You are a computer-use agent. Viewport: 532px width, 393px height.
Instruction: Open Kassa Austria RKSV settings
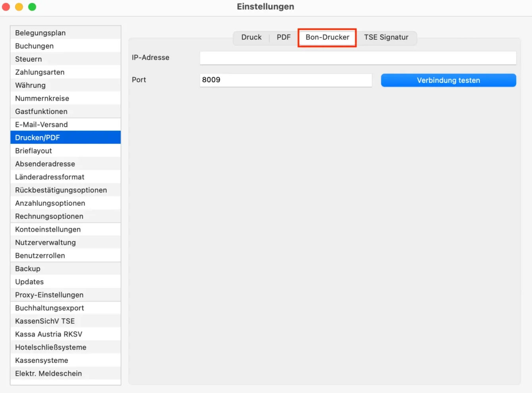tap(66, 334)
